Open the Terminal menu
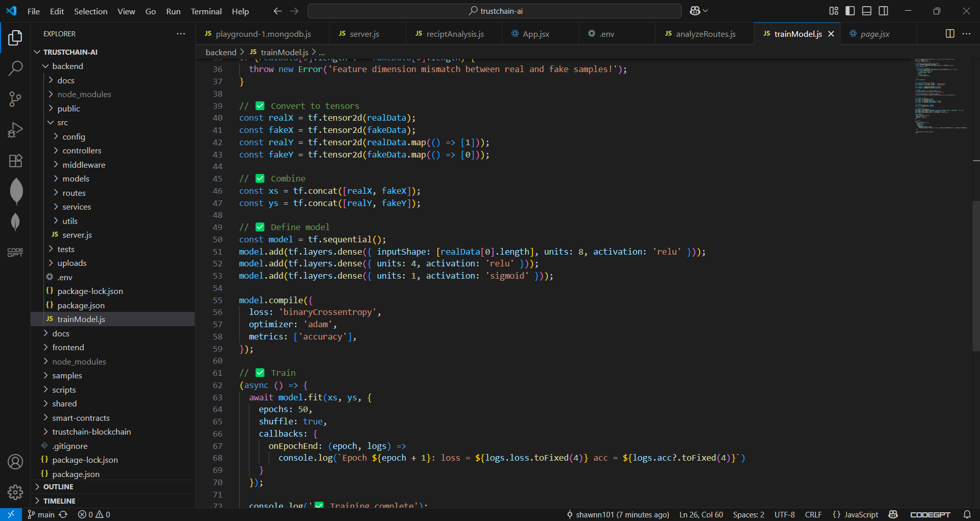 click(206, 11)
